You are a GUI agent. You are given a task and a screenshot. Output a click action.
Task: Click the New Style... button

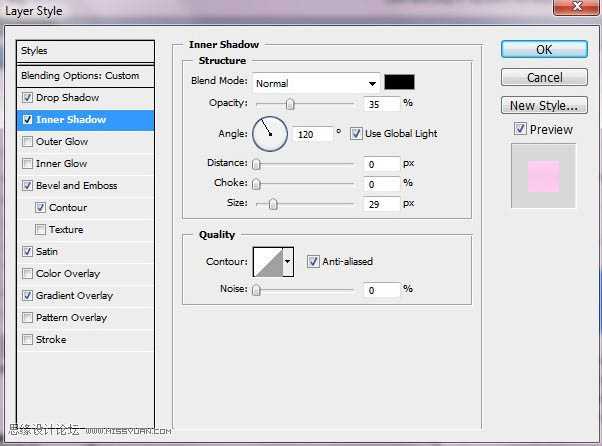544,105
